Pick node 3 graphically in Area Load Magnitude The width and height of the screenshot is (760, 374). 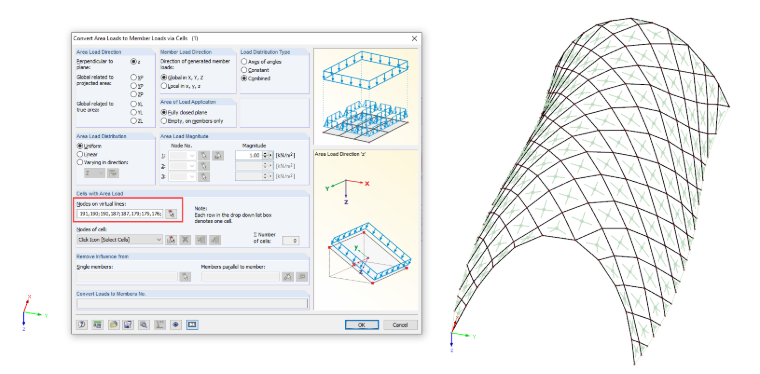[x=205, y=177]
